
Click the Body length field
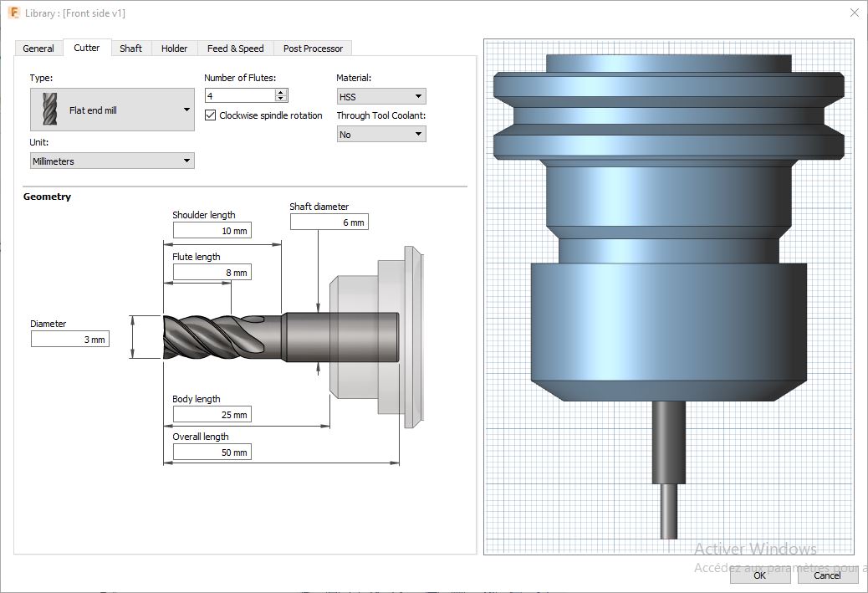tap(212, 415)
